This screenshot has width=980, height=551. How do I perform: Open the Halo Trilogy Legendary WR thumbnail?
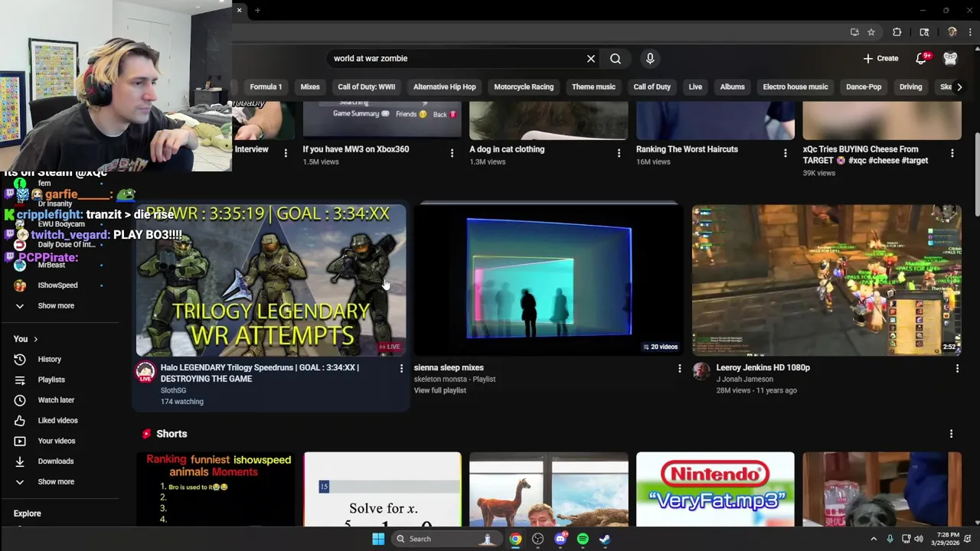coord(271,280)
